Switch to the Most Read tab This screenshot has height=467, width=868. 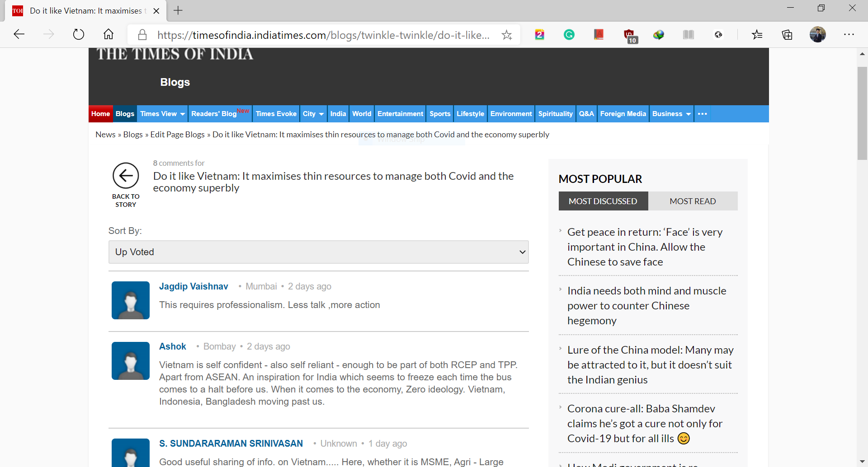[693, 201]
